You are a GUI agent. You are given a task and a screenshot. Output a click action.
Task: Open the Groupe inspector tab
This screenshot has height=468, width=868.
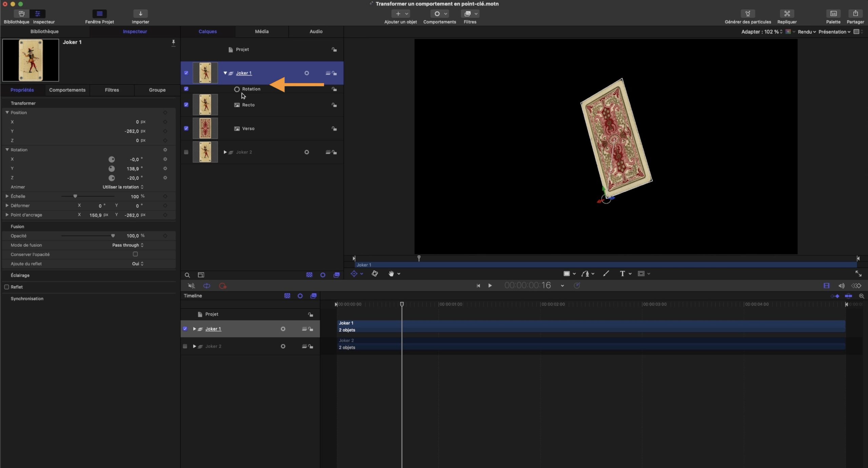point(157,90)
